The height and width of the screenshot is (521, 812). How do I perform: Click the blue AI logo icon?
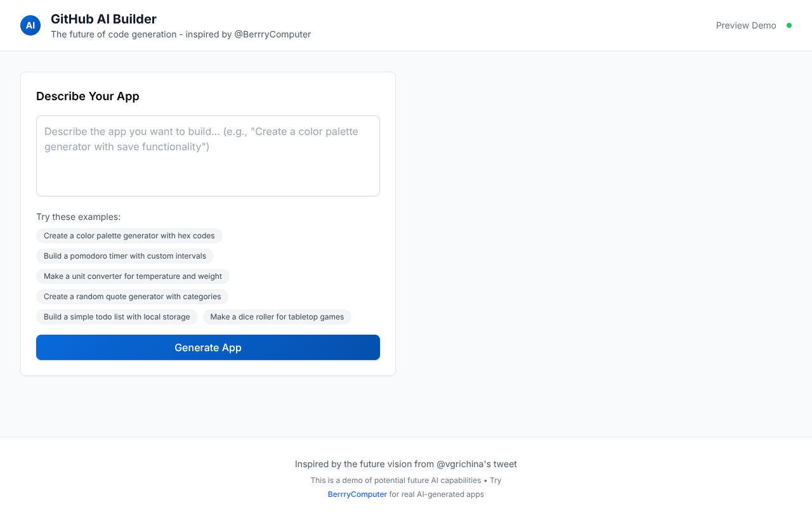pos(30,25)
